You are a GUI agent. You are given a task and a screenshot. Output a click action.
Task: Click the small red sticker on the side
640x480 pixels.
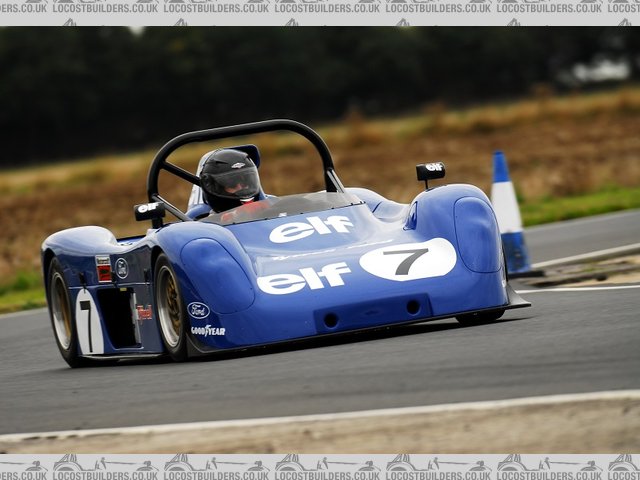144,312
